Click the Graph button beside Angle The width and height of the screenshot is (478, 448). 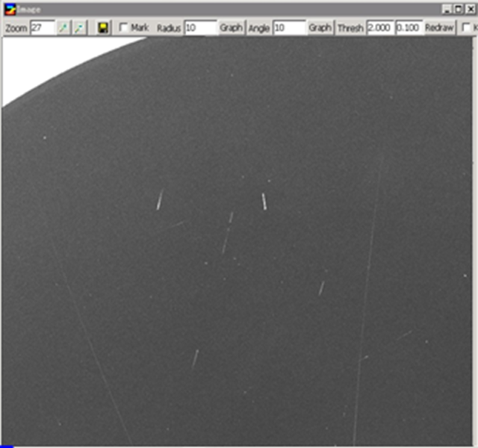(320, 28)
